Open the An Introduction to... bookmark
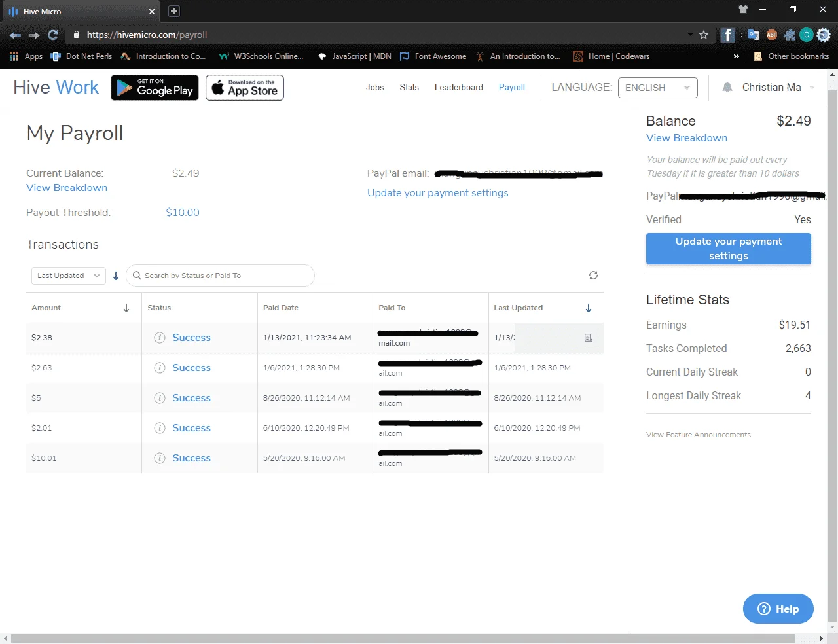The image size is (838, 644). point(518,56)
